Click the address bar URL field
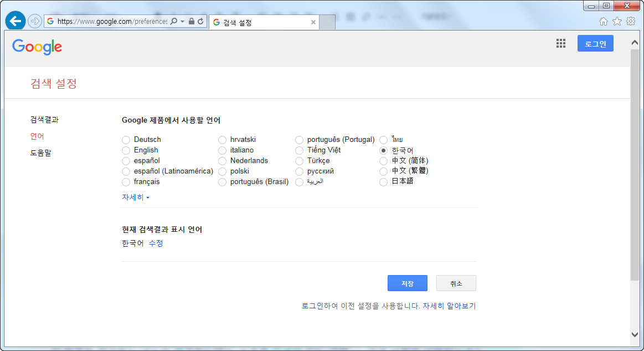 [112, 21]
